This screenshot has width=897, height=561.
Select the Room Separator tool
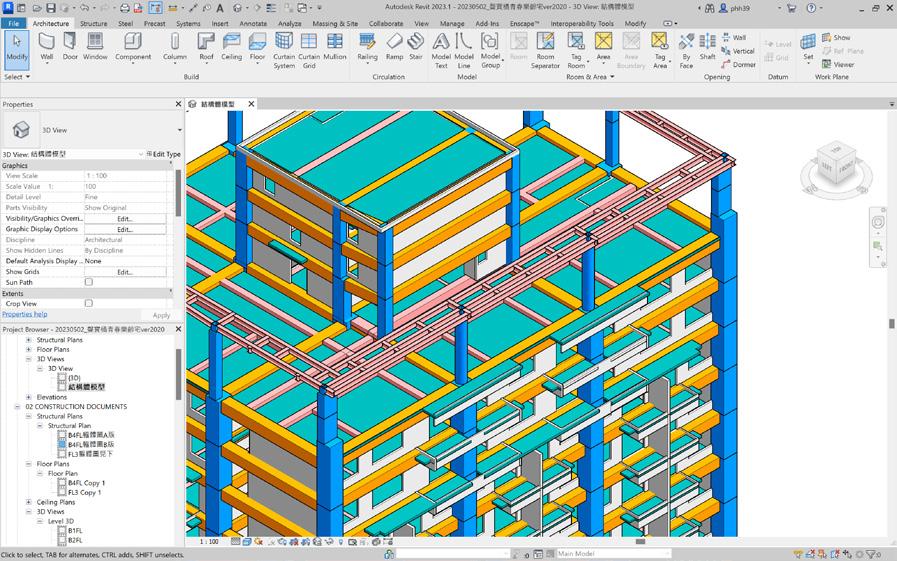pyautogui.click(x=545, y=50)
